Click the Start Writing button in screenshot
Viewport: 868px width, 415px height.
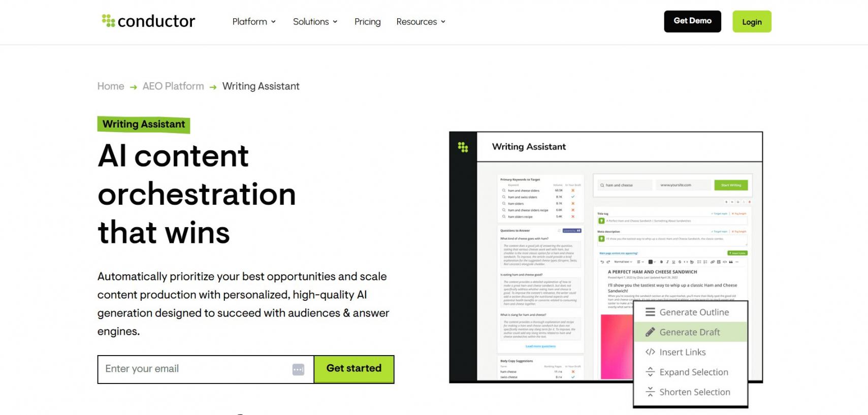coord(731,185)
